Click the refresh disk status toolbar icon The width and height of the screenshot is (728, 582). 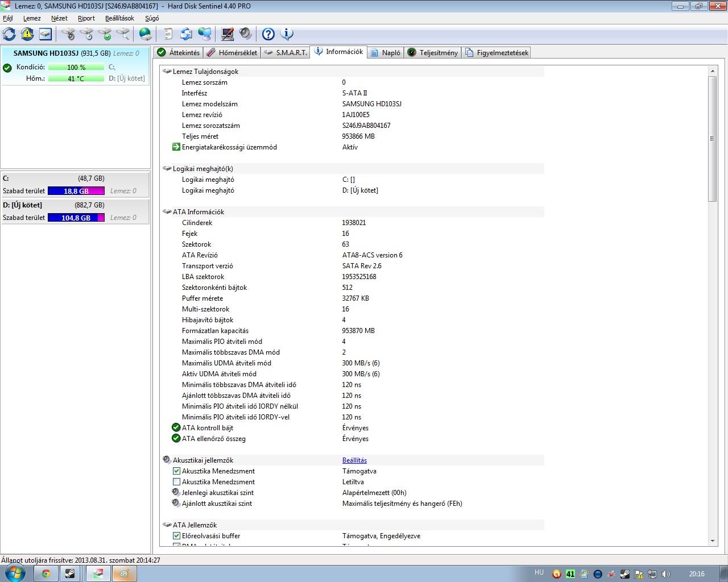pyautogui.click(x=9, y=34)
